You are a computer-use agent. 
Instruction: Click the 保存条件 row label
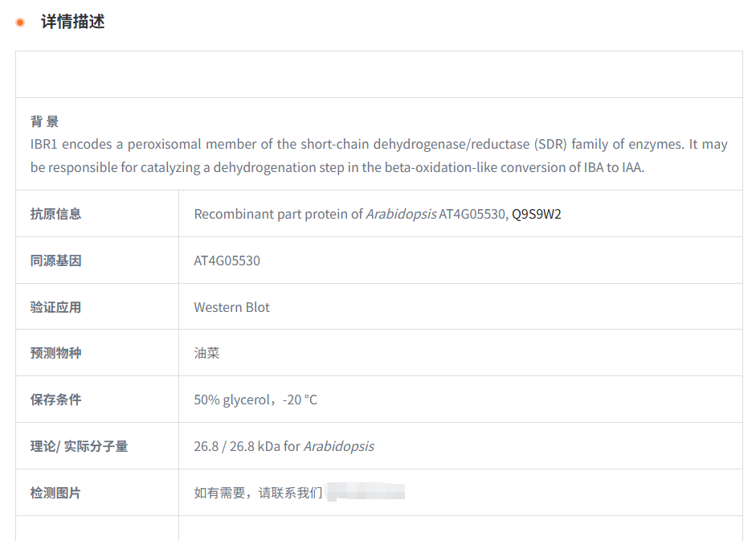pos(55,400)
